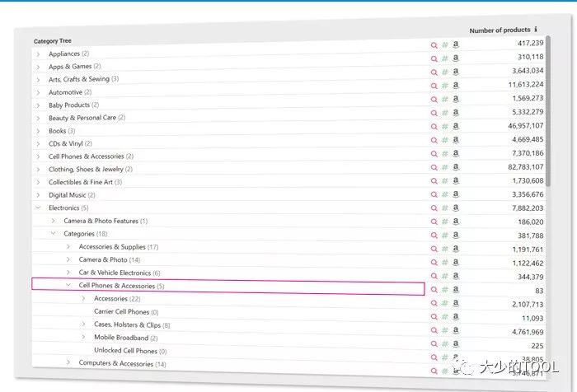The height and width of the screenshot is (392, 577).
Task: Click info icon next to Number of products
Action: 536,29
